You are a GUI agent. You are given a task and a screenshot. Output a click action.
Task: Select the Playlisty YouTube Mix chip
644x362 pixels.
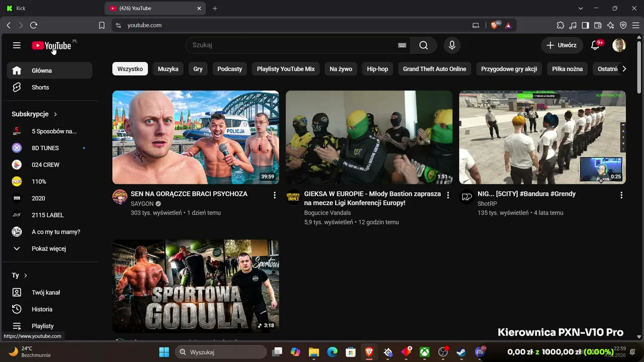[x=286, y=69]
